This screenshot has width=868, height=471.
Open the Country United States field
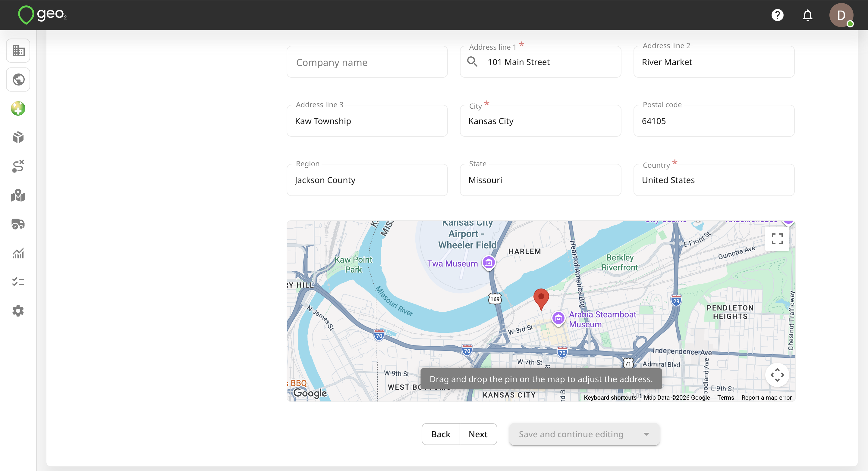(714, 180)
